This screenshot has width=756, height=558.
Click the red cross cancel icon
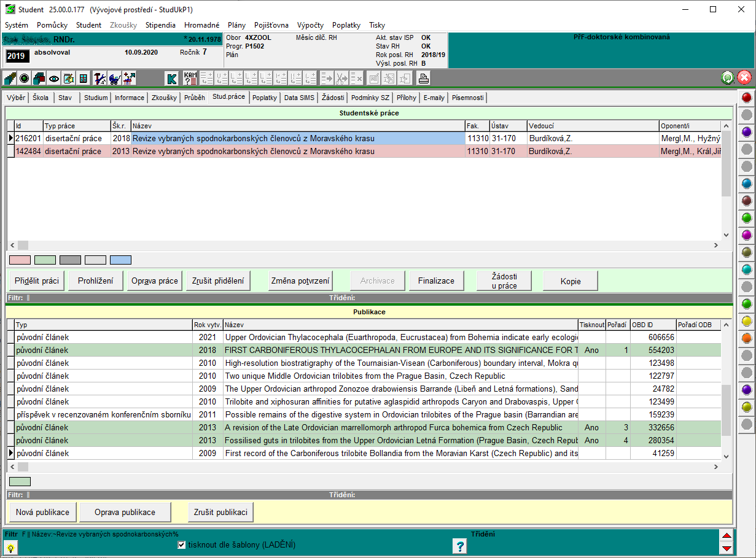point(744,78)
